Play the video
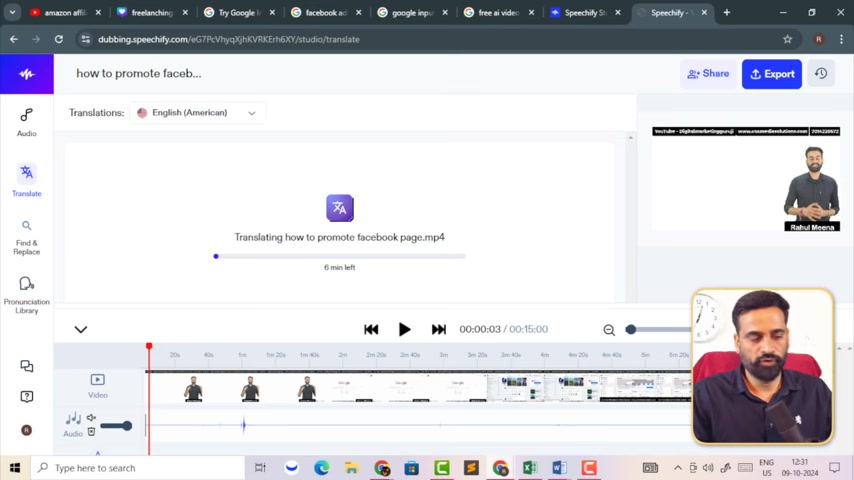The image size is (854, 480). [404, 329]
